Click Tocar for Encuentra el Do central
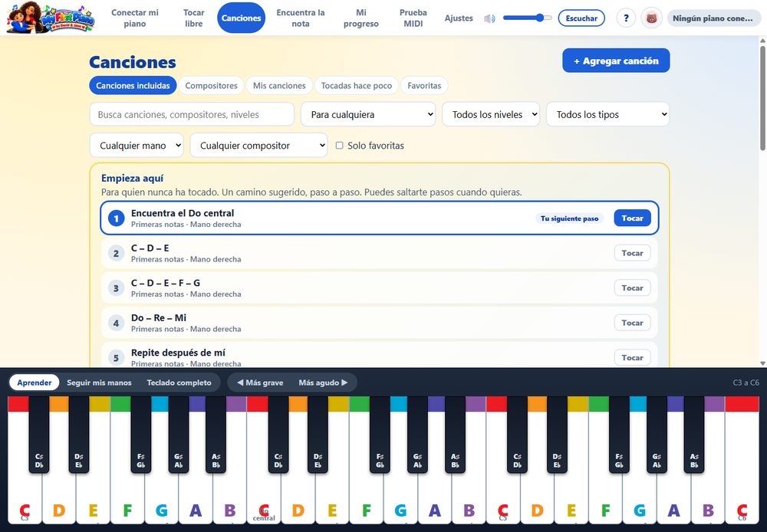This screenshot has width=767, height=532. click(x=633, y=218)
